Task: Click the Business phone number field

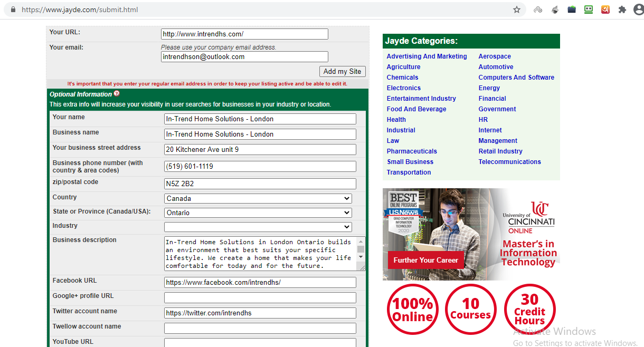Action: (260, 166)
